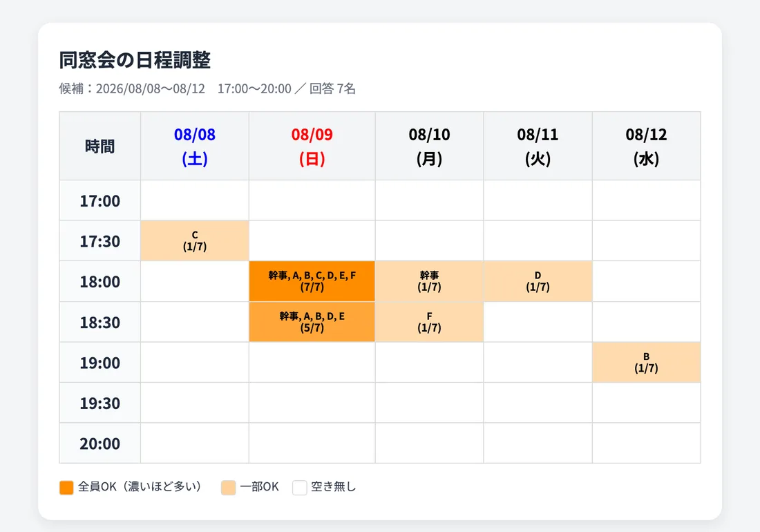Select the 17:00 time row label
The height and width of the screenshot is (532, 760).
100,200
